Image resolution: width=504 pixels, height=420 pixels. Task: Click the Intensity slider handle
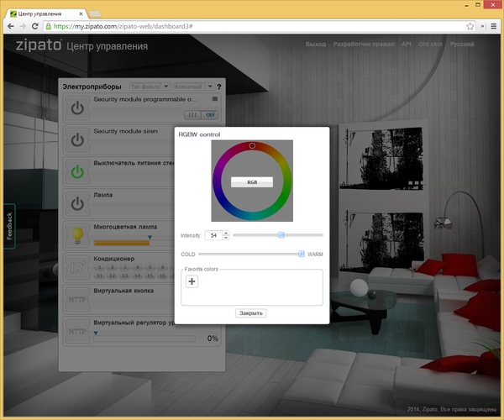tap(281, 235)
